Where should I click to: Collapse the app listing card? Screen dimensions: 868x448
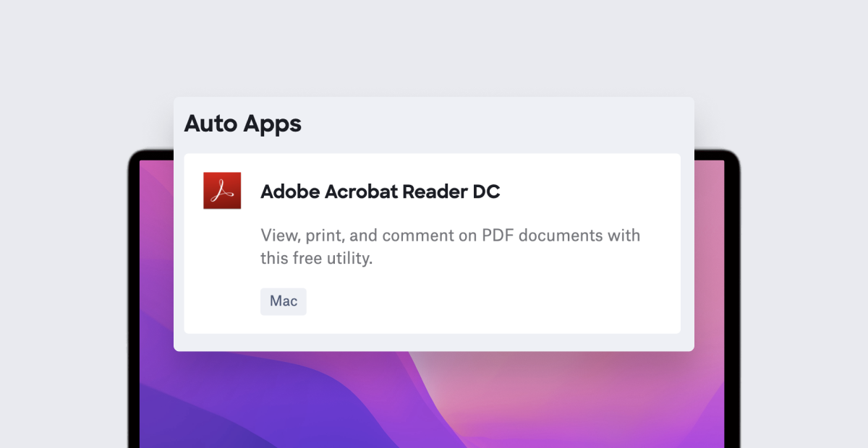[x=432, y=243]
